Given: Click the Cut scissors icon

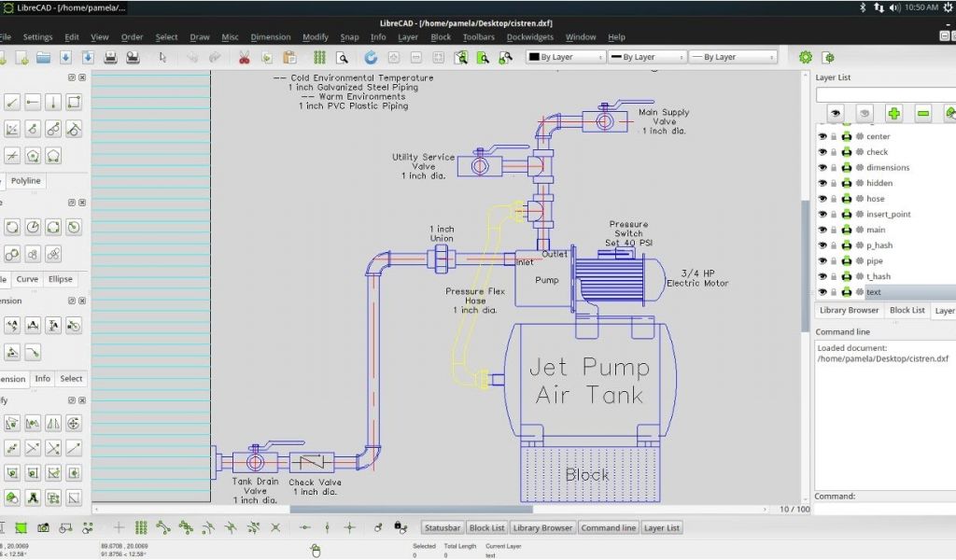Looking at the screenshot, I should pos(245,57).
